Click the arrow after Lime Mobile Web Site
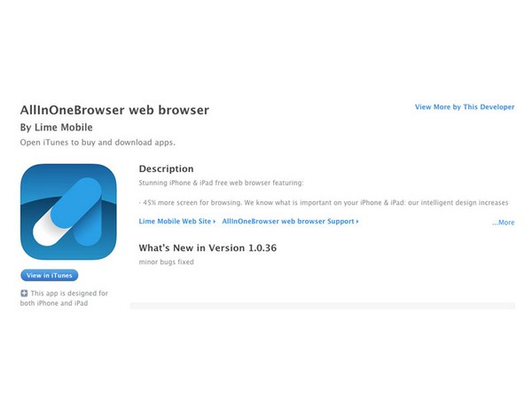Viewport: 532px width, 399px height. coord(214,222)
